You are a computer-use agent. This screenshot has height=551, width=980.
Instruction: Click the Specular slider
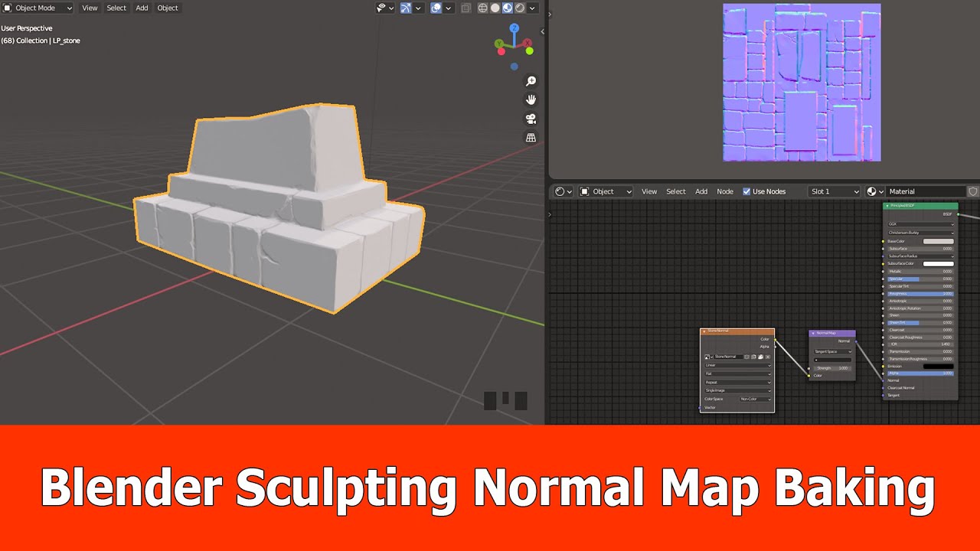[920, 279]
